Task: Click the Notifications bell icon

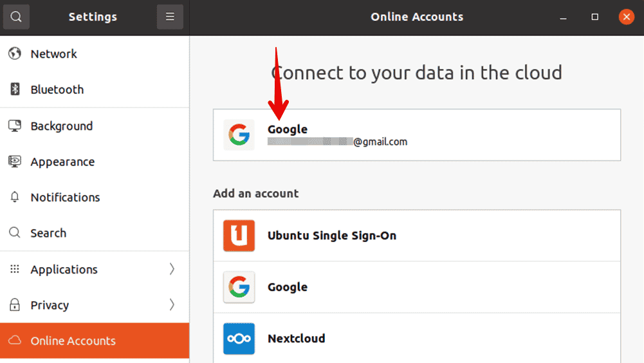Action: pos(15,198)
